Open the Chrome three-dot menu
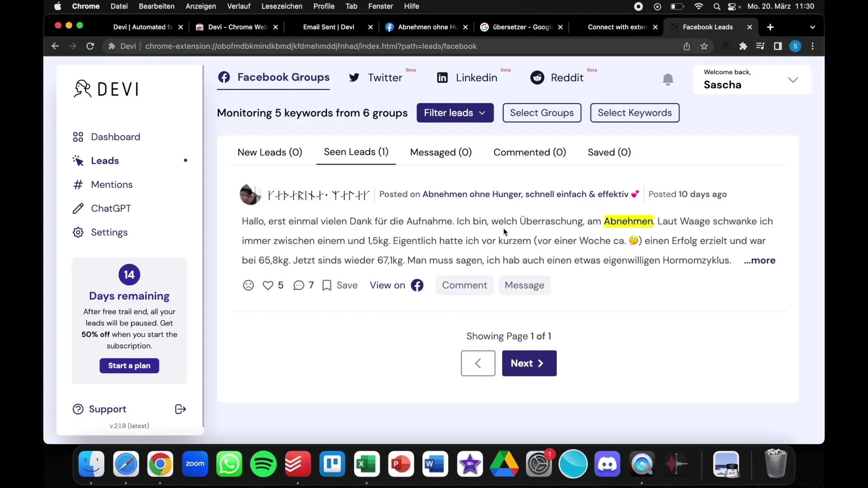This screenshot has height=488, width=868. (x=812, y=47)
